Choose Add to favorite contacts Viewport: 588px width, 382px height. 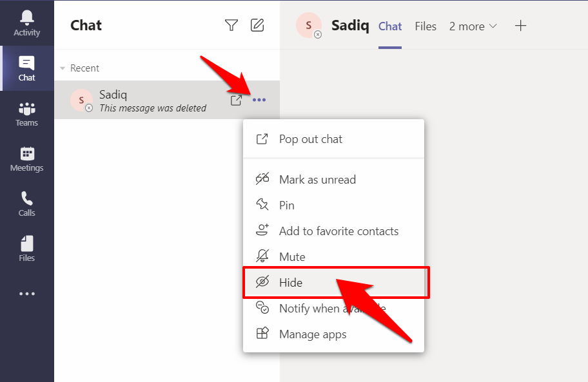pos(338,231)
